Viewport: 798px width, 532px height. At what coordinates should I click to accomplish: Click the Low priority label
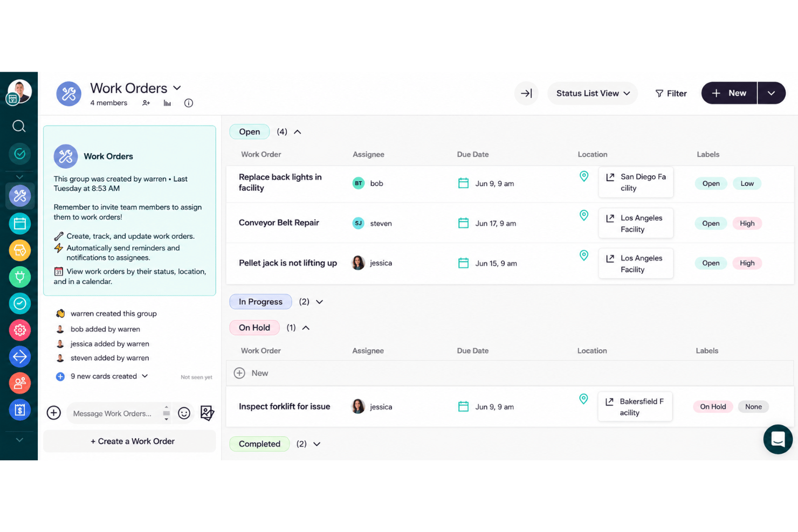pos(747,183)
